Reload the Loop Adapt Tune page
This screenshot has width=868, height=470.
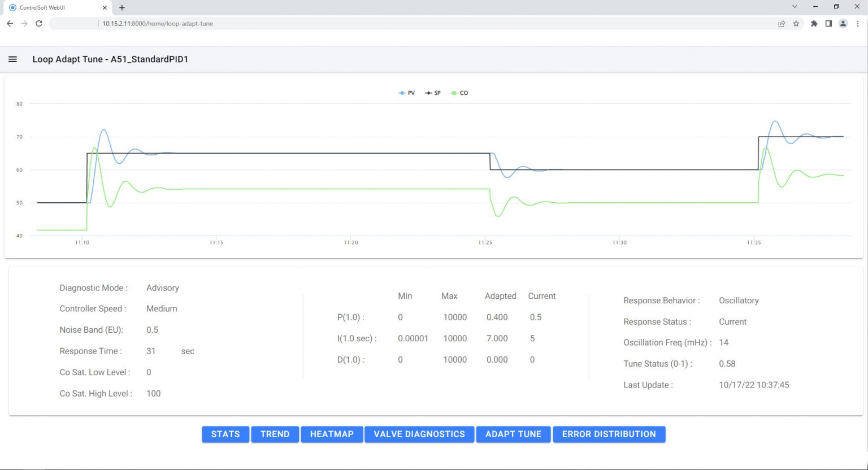(x=38, y=24)
